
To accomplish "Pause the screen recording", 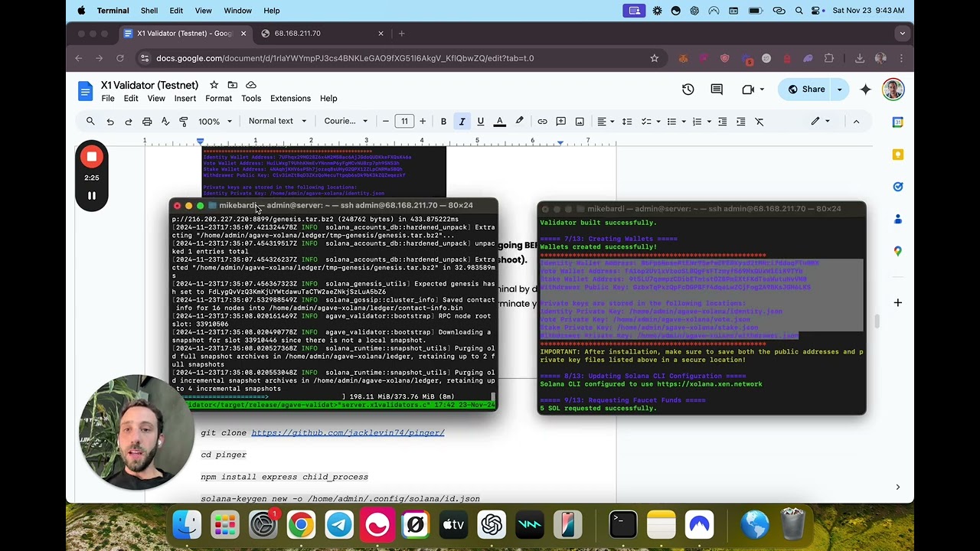I will coord(91,196).
